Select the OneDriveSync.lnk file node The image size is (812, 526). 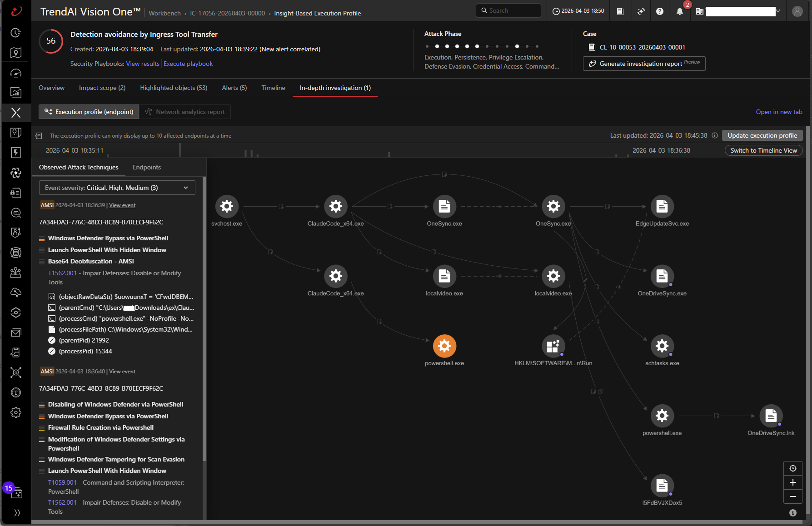click(771, 416)
